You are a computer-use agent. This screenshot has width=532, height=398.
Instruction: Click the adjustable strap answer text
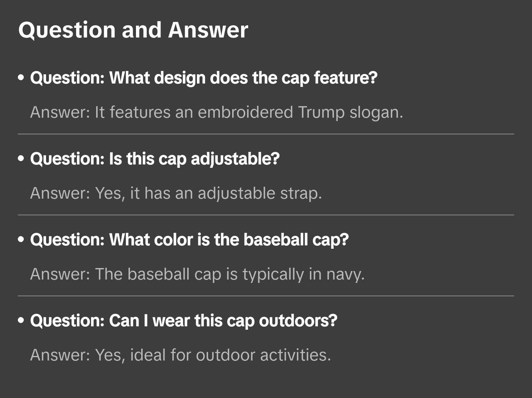coord(176,193)
